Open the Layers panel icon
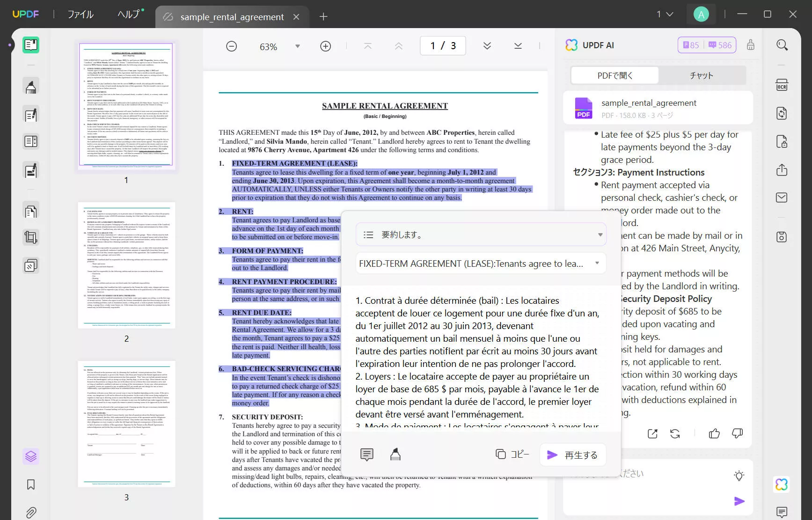This screenshot has height=520, width=812. 31,456
